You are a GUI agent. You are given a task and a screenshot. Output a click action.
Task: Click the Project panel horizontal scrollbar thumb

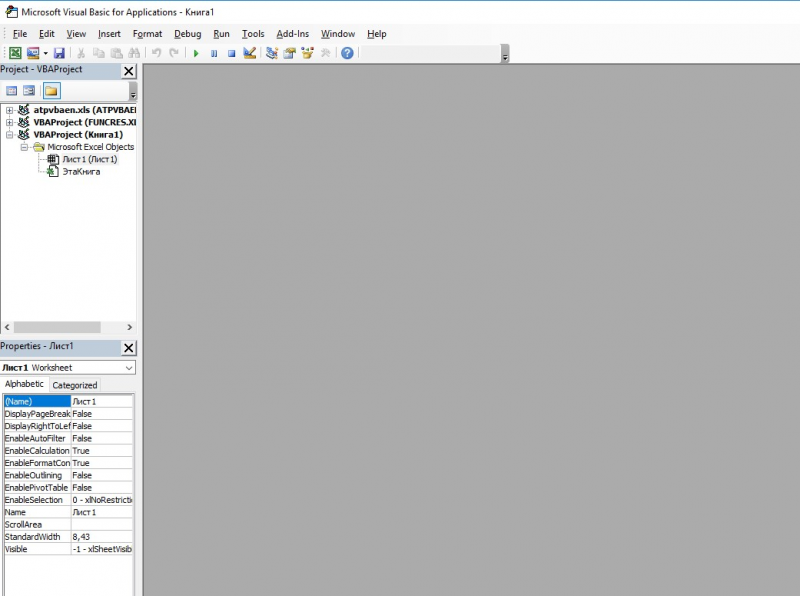point(57,327)
